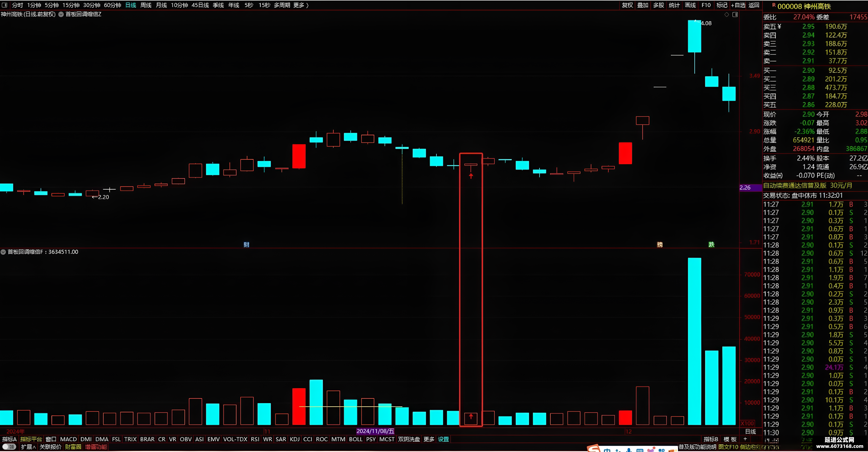The image size is (868, 452).
Task: Click the 跌 marker icon on the chart
Action: pos(711,244)
